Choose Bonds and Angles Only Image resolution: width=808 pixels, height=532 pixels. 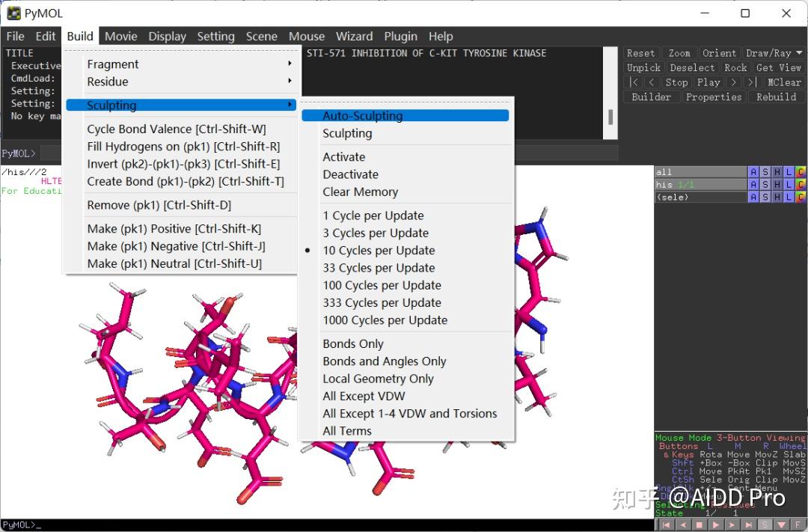(x=384, y=361)
